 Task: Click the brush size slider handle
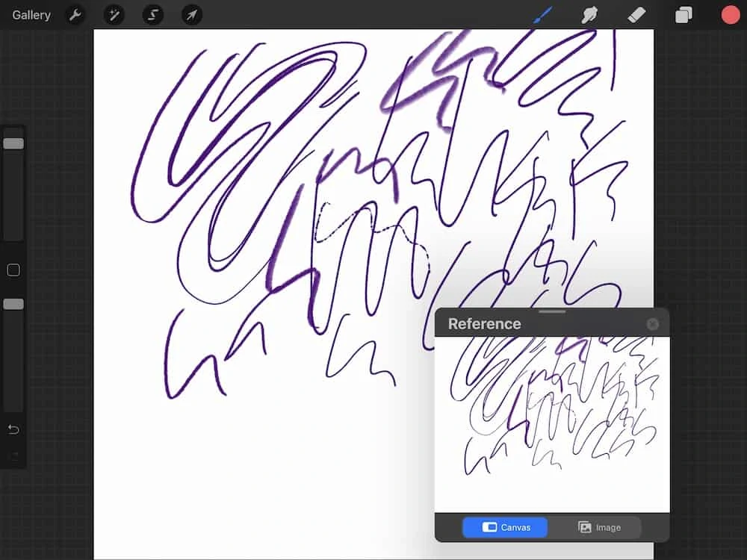pos(13,143)
